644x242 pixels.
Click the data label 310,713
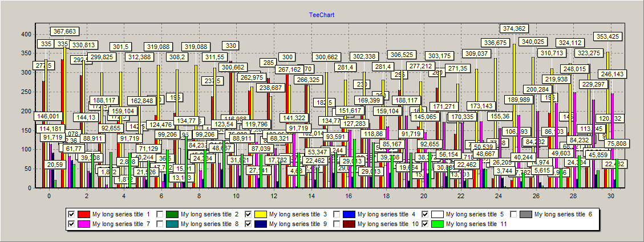click(x=553, y=53)
